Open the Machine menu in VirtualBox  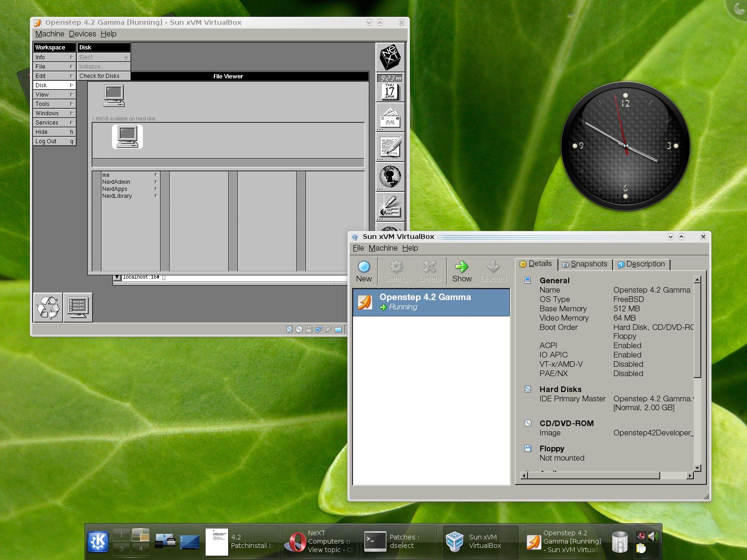[383, 248]
